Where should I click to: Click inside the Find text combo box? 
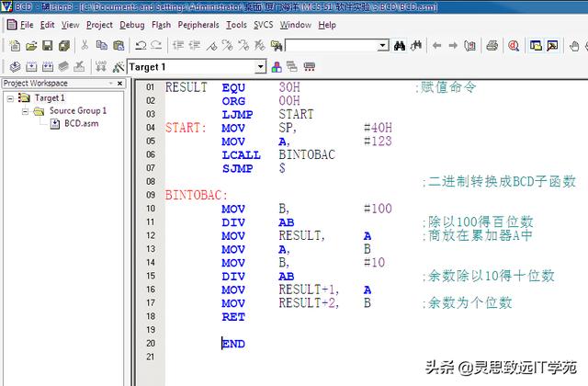point(332,46)
